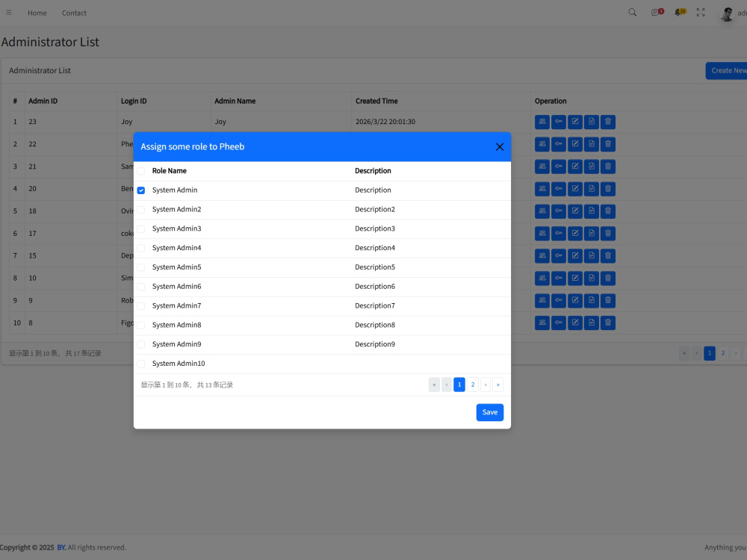Check the select-all box beside Role Name

(141, 171)
